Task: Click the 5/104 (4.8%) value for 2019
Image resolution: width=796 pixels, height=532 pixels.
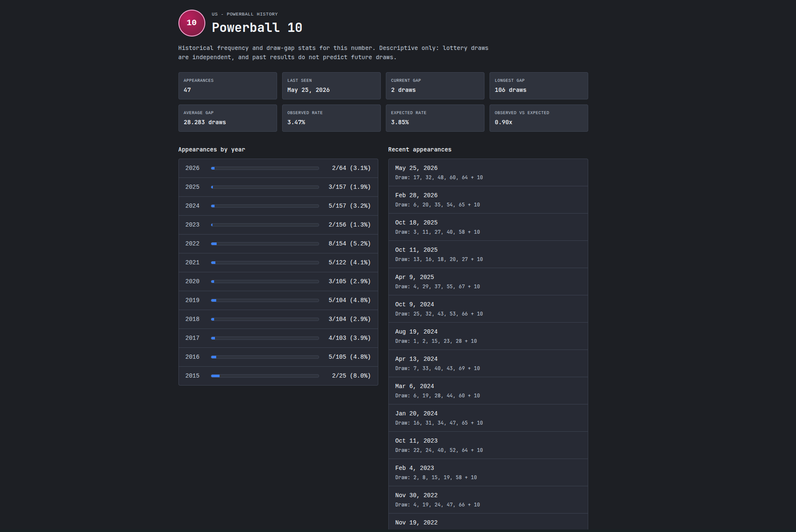Action: click(350, 300)
